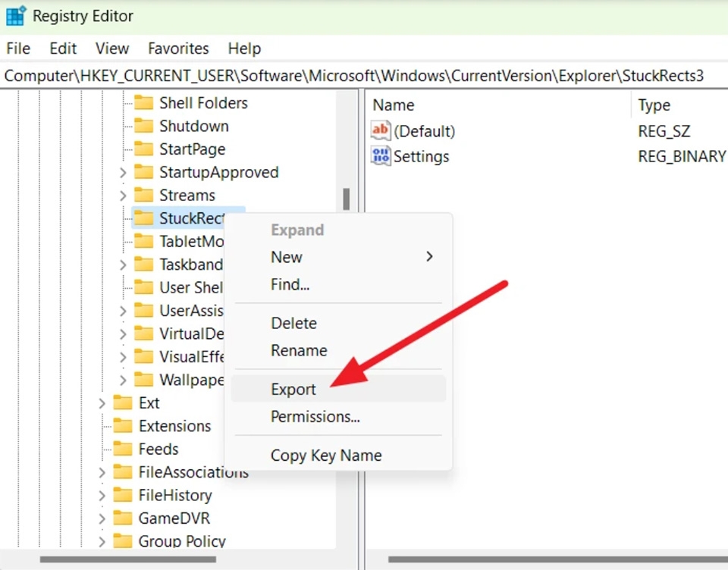Expand the Streams key chevron

[123, 196]
